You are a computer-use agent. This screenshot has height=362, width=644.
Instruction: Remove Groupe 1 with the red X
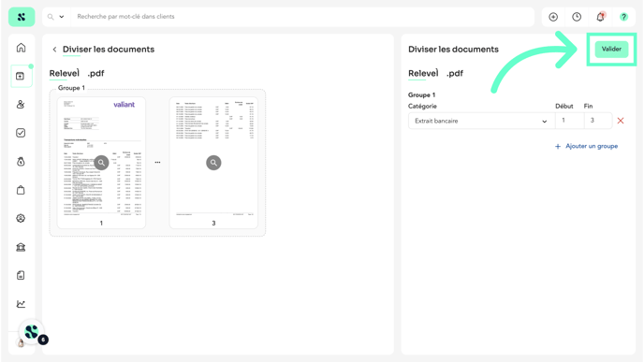(621, 121)
